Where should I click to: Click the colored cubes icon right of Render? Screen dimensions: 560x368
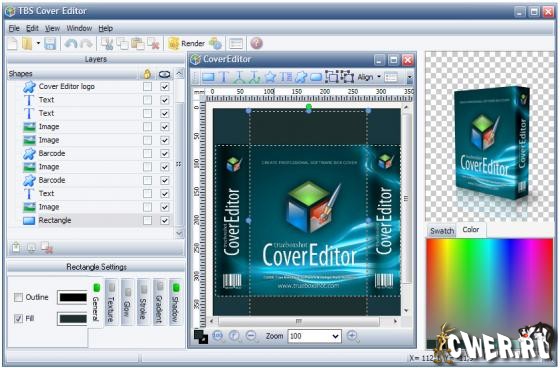215,44
